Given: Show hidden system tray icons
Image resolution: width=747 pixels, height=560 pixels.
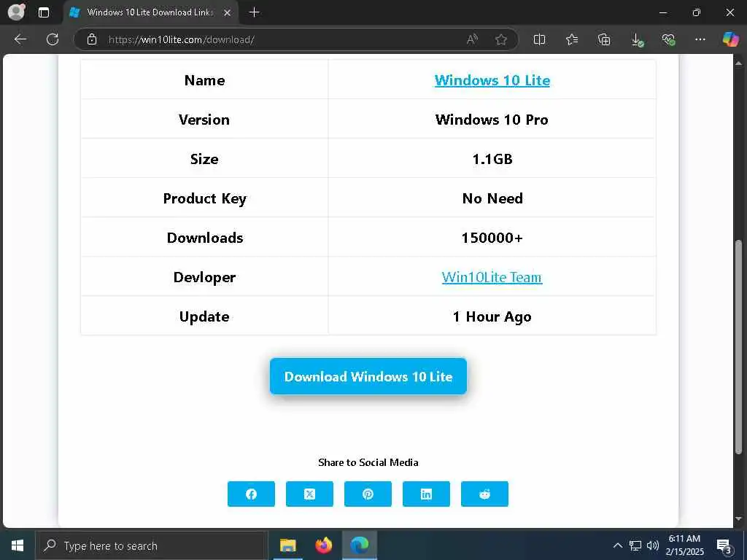Looking at the screenshot, I should click(617, 545).
